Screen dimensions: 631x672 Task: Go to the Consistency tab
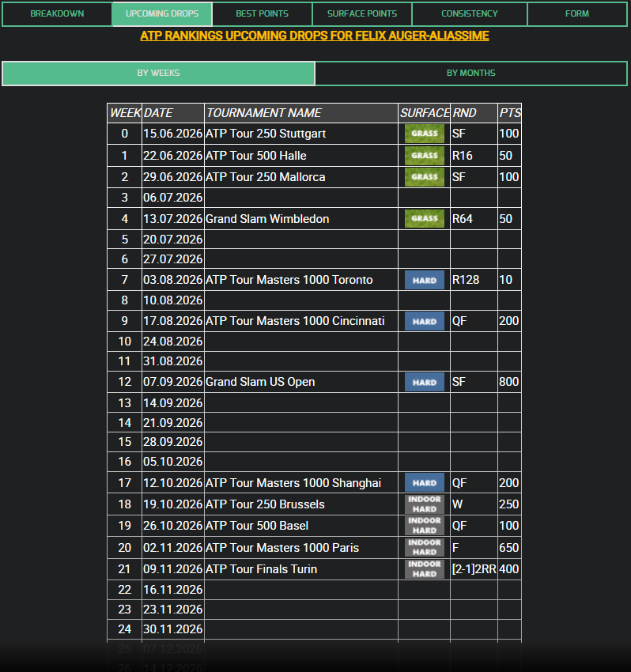tap(470, 13)
